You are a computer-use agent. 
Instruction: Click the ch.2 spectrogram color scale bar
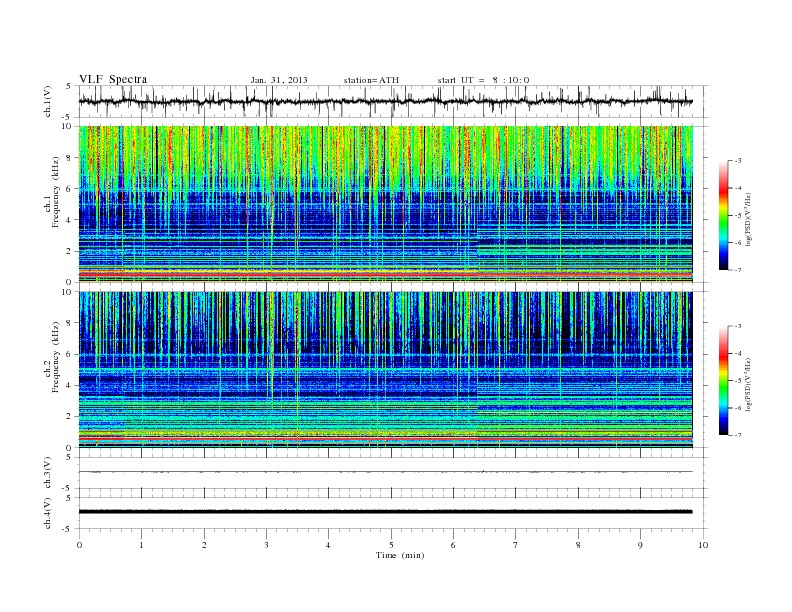(723, 380)
